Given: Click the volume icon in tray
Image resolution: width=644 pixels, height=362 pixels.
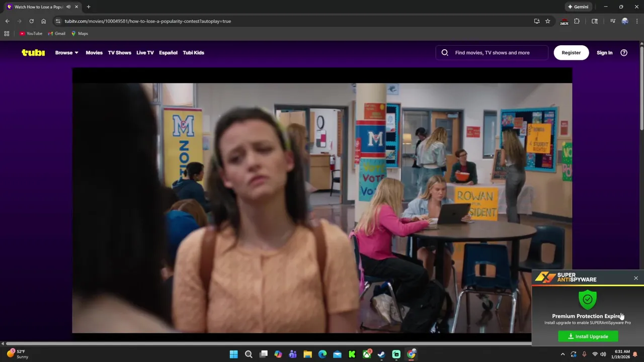Looking at the screenshot, I should pos(603,354).
